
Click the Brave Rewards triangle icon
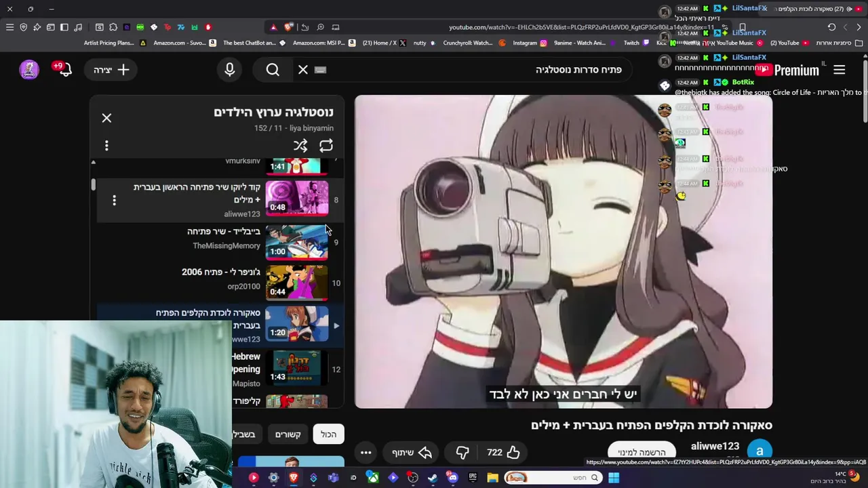click(x=273, y=27)
